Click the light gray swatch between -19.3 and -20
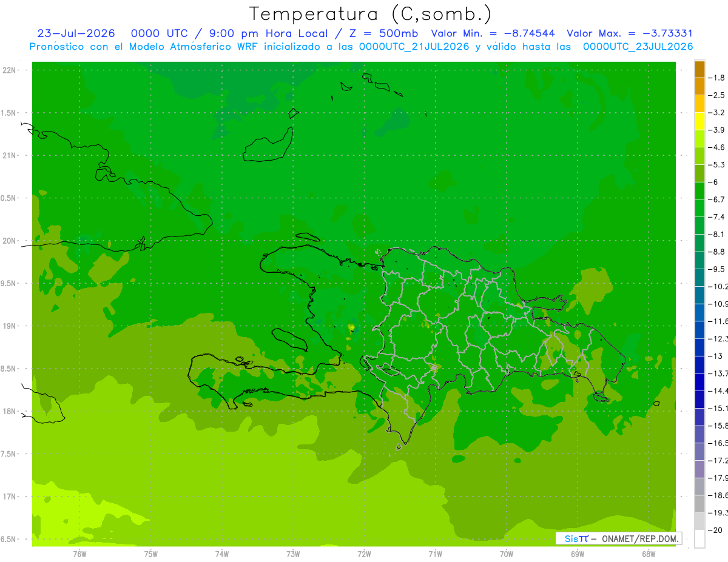The image size is (728, 562). pyautogui.click(x=699, y=521)
